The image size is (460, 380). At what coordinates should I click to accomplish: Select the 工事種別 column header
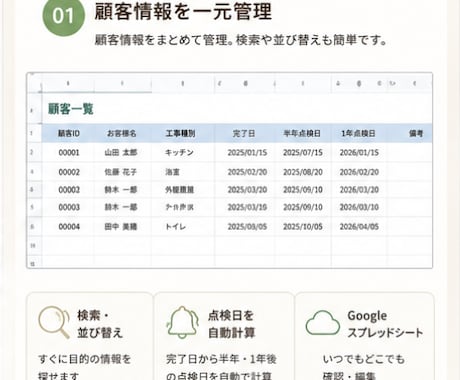180,133
